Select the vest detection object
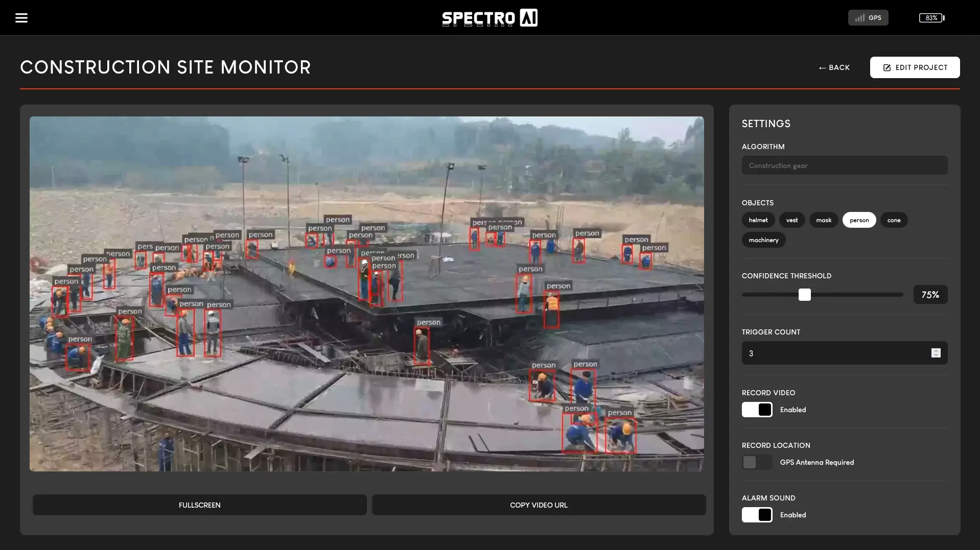 pos(791,220)
